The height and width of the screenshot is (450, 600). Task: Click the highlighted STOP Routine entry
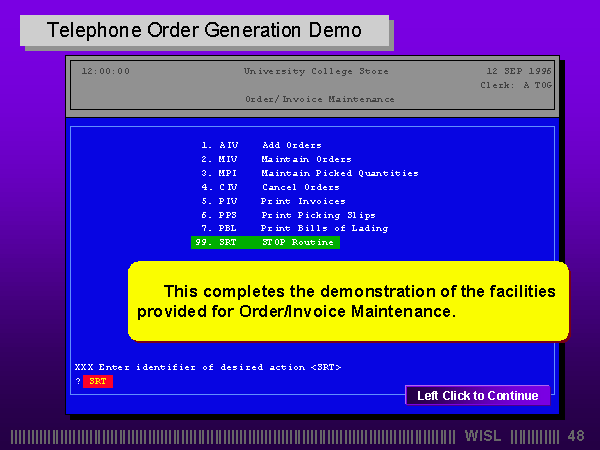pos(265,243)
